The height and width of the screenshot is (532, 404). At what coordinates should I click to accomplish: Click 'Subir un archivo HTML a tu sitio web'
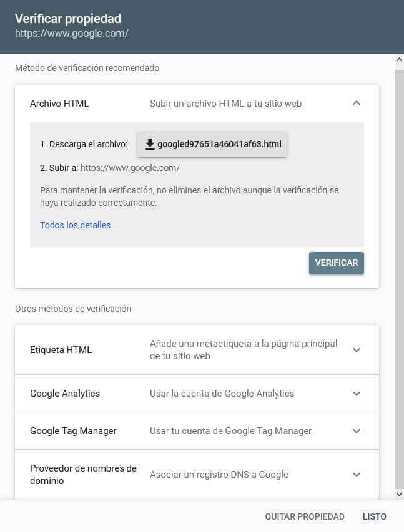pos(225,104)
